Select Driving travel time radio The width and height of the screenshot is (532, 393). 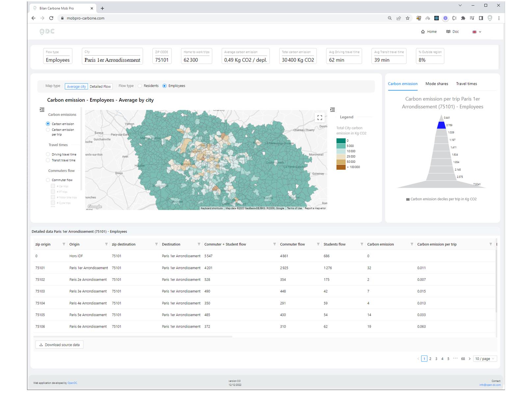pyautogui.click(x=48, y=154)
